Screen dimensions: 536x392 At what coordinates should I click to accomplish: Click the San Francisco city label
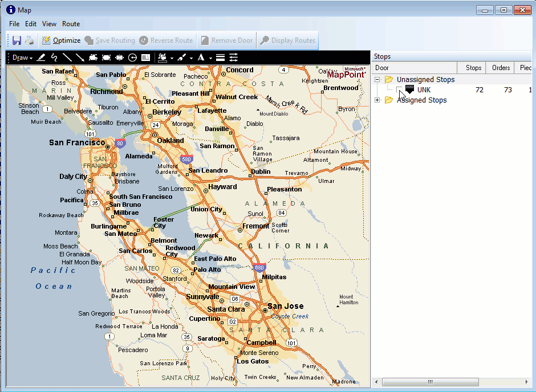click(x=77, y=143)
